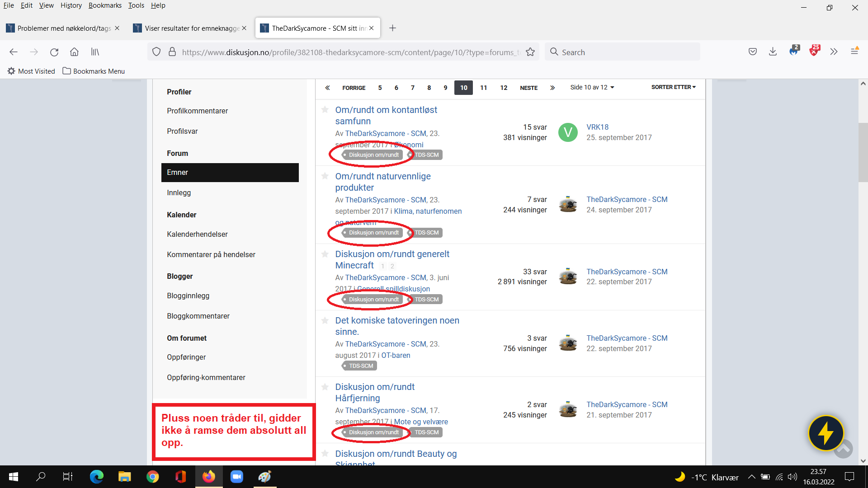868x488 pixels.
Task: Open Windows notification center
Action: point(849,477)
